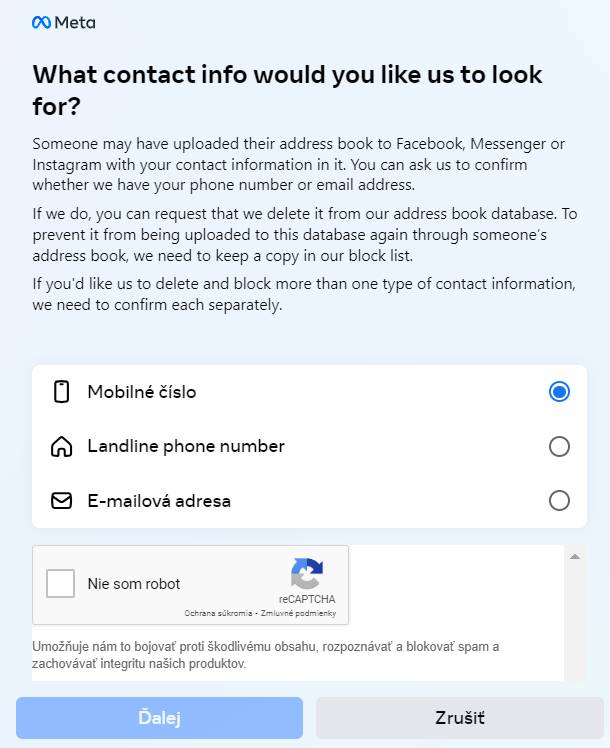Click the Zrušiť button
The width and height of the screenshot is (610, 748).
(x=460, y=718)
